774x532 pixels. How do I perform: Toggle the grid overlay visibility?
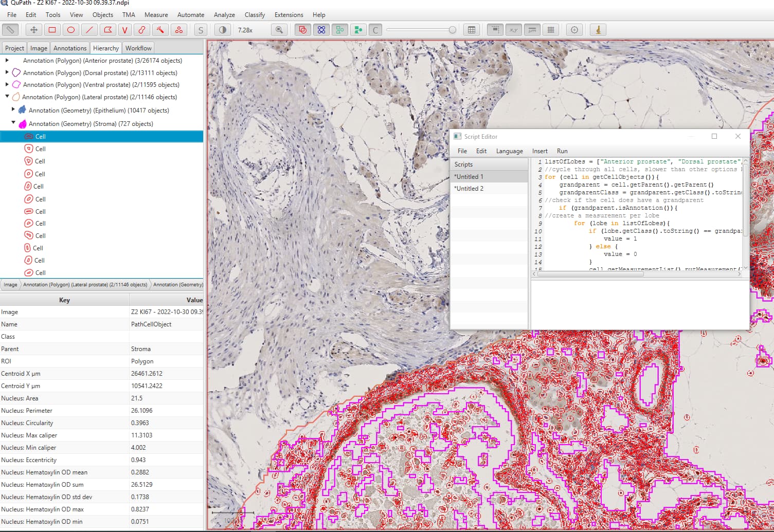[x=551, y=30]
